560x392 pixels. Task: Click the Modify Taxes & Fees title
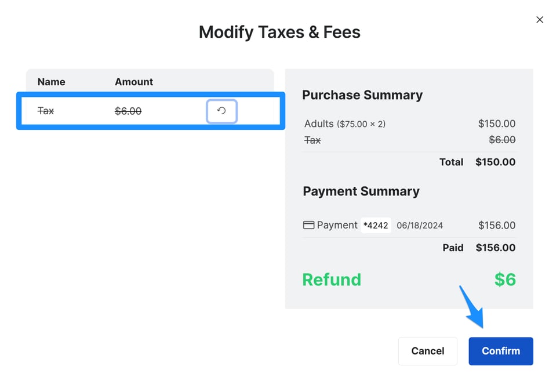279,32
